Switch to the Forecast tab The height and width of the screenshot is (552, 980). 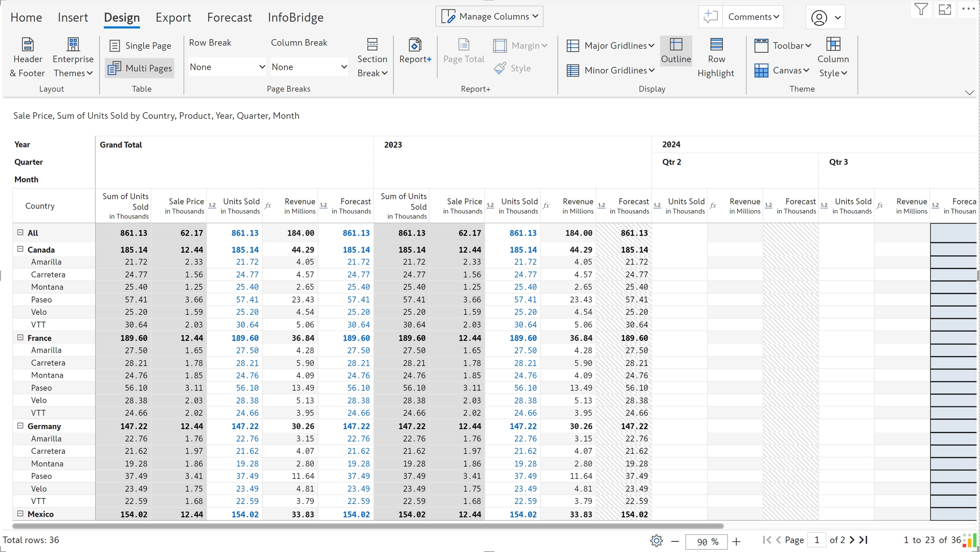pyautogui.click(x=229, y=17)
